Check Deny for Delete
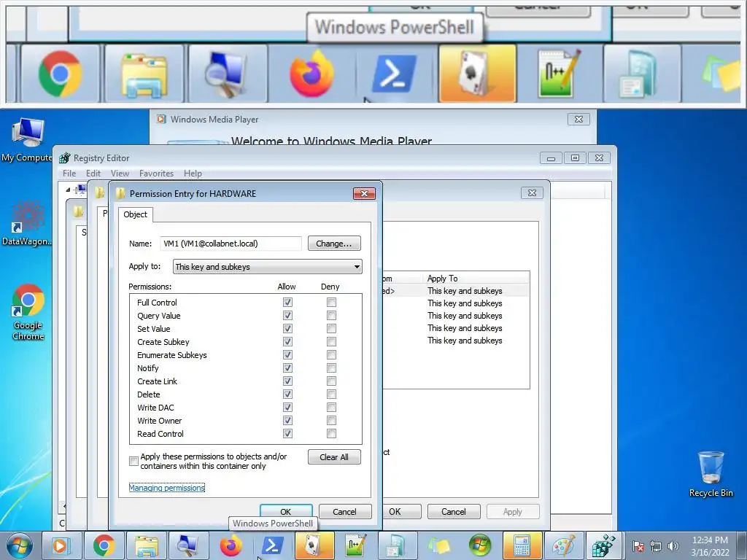Image resolution: width=747 pixels, height=560 pixels. click(x=332, y=394)
